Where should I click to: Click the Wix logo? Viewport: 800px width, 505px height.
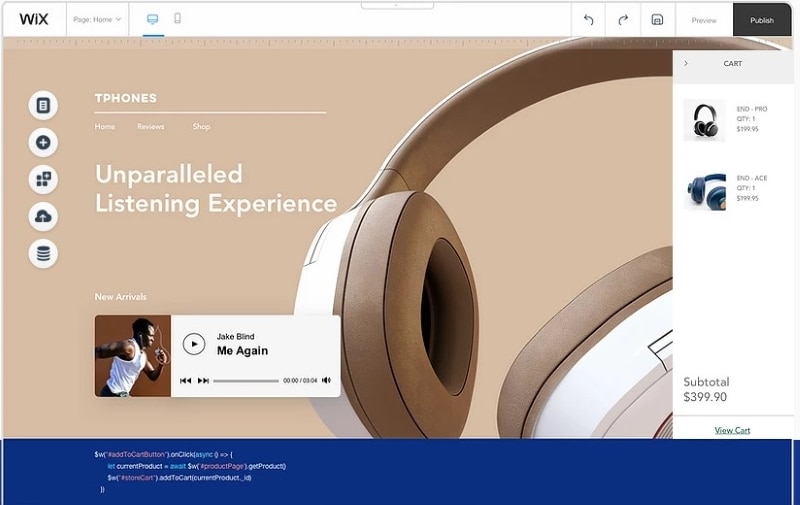click(x=34, y=19)
